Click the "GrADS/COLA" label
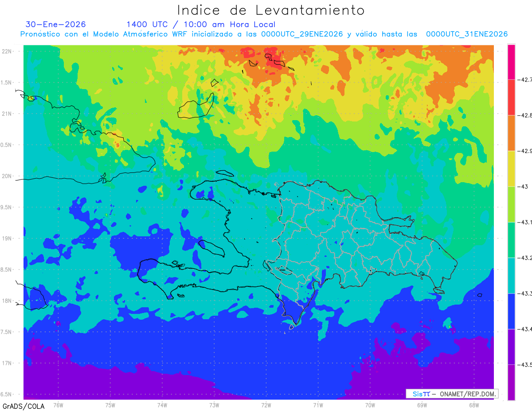This screenshot has width=532, height=411. (x=23, y=406)
